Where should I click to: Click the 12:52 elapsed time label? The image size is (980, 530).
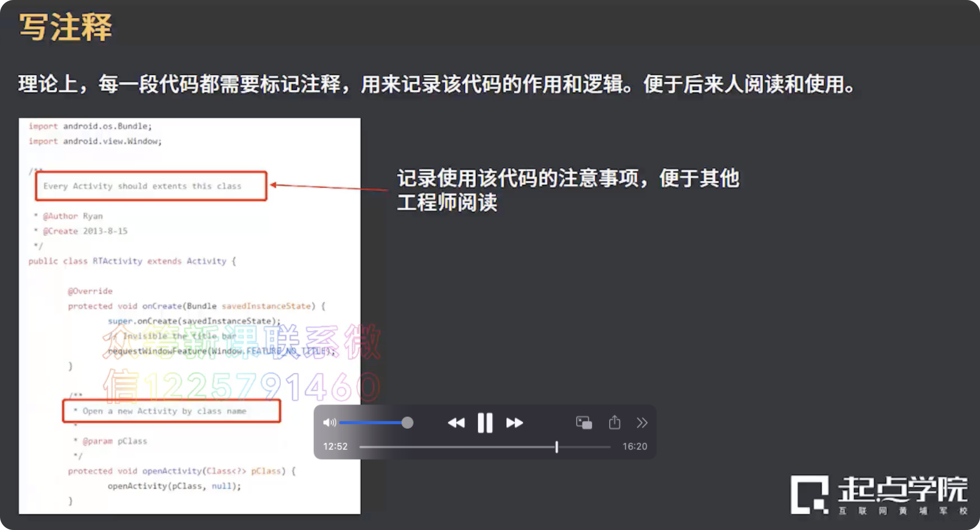click(335, 446)
